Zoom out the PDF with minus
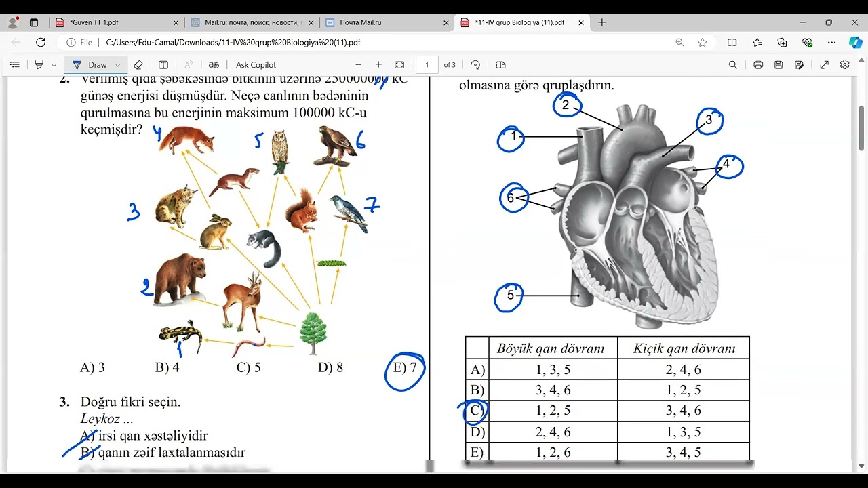 (359, 65)
